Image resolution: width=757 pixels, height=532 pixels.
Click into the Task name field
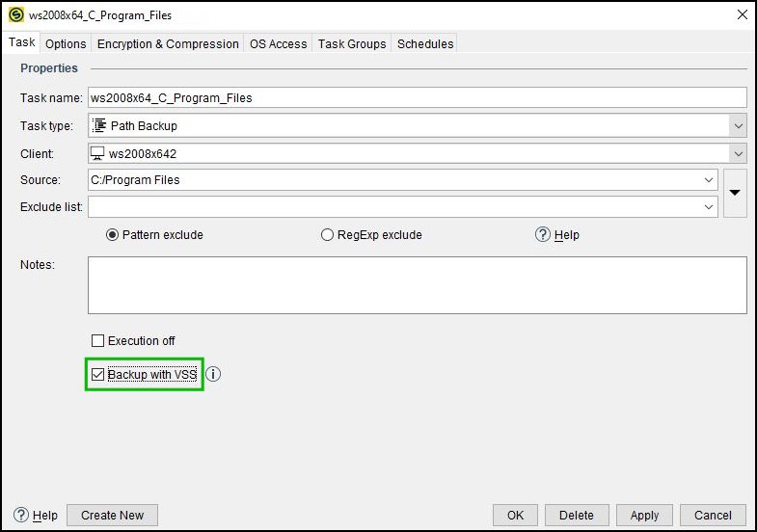[x=418, y=98]
